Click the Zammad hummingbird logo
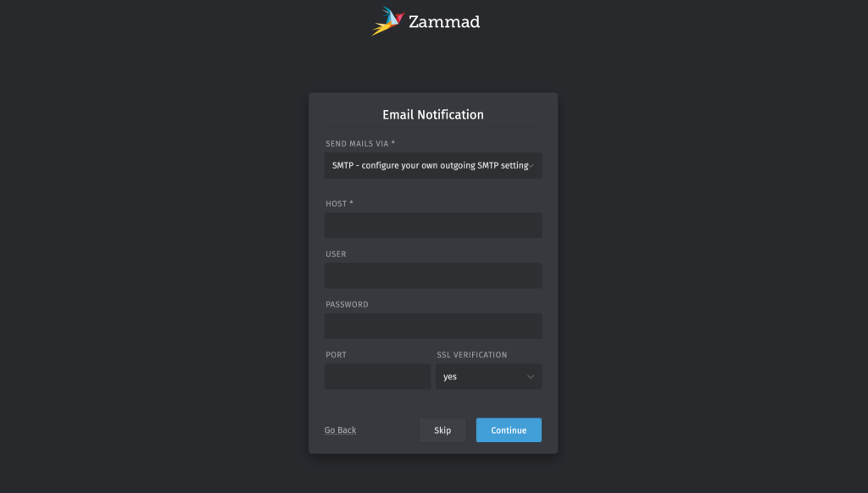This screenshot has height=493, width=868. click(387, 21)
